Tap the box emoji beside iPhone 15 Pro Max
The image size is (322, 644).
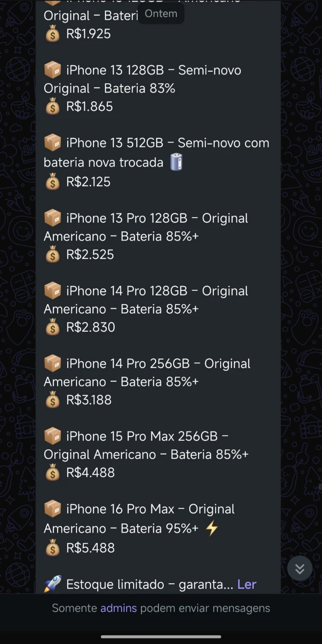pyautogui.click(x=53, y=436)
